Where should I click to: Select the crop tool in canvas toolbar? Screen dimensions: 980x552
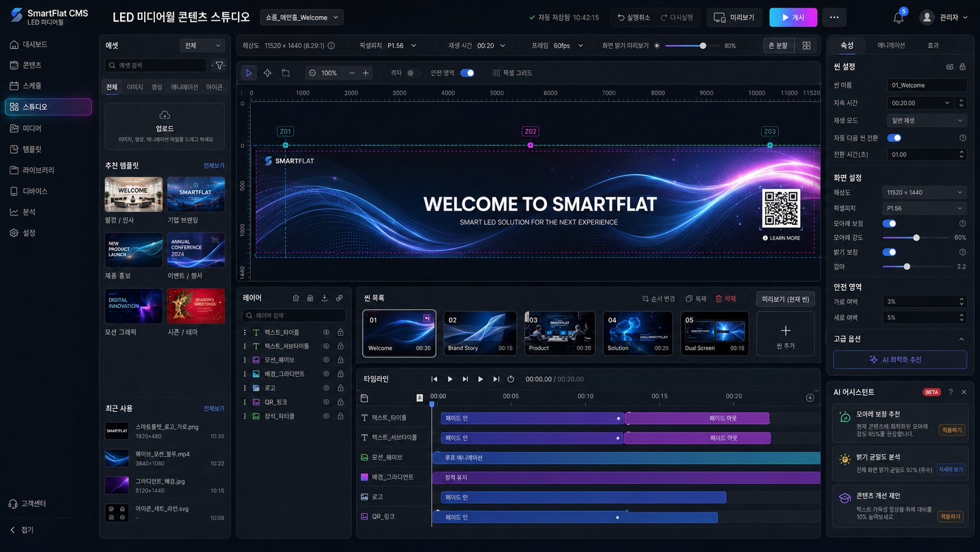click(286, 73)
